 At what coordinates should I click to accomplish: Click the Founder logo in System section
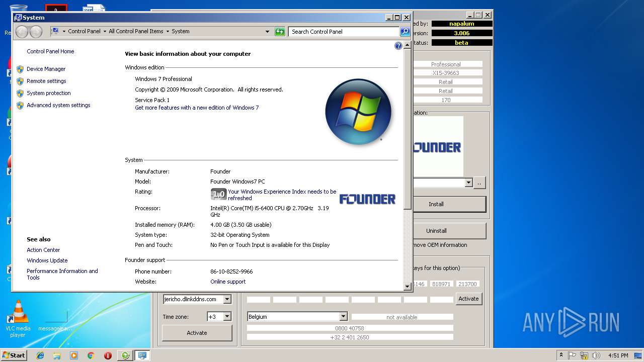367,199
